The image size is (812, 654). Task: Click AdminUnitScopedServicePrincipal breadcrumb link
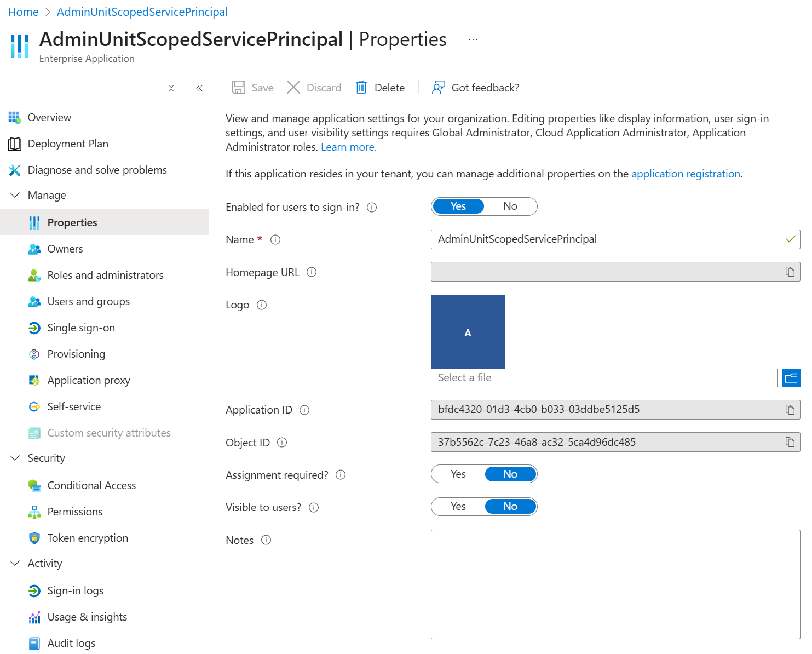(x=142, y=12)
